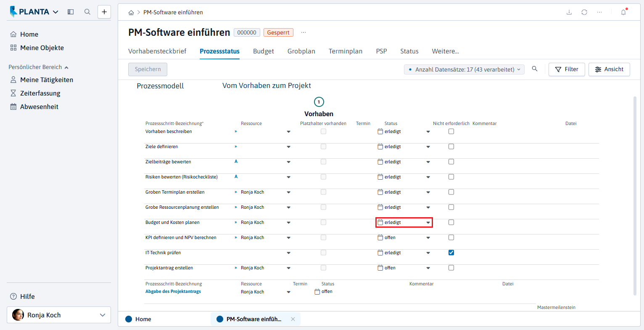
Task: Open the search icon in the sidebar header
Action: point(87,12)
